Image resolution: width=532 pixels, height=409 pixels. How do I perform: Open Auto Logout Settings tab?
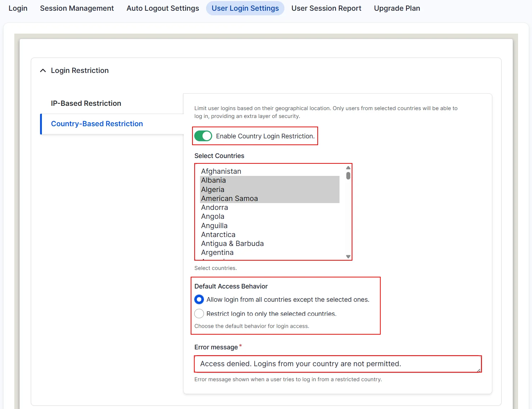click(163, 8)
